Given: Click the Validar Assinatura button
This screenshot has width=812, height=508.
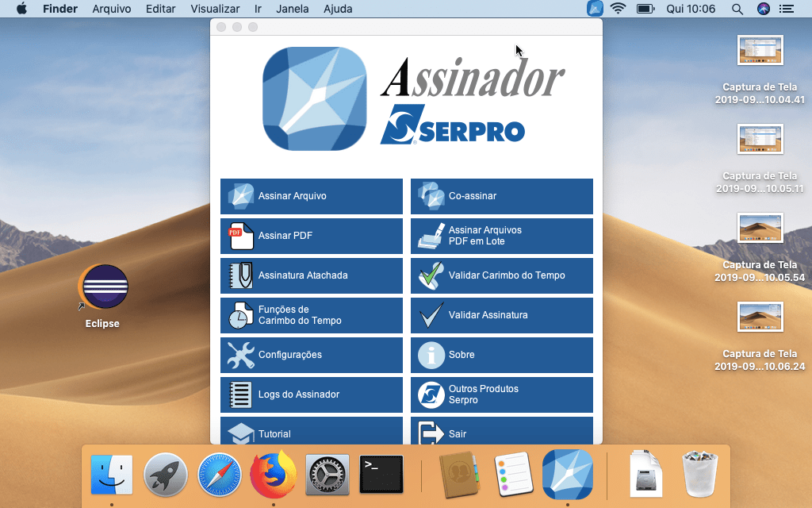Looking at the screenshot, I should 501,315.
